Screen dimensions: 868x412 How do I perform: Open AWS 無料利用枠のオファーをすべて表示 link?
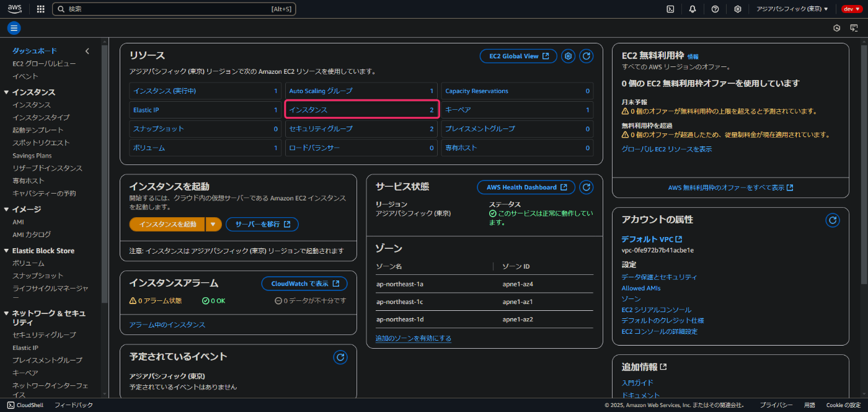coord(730,187)
